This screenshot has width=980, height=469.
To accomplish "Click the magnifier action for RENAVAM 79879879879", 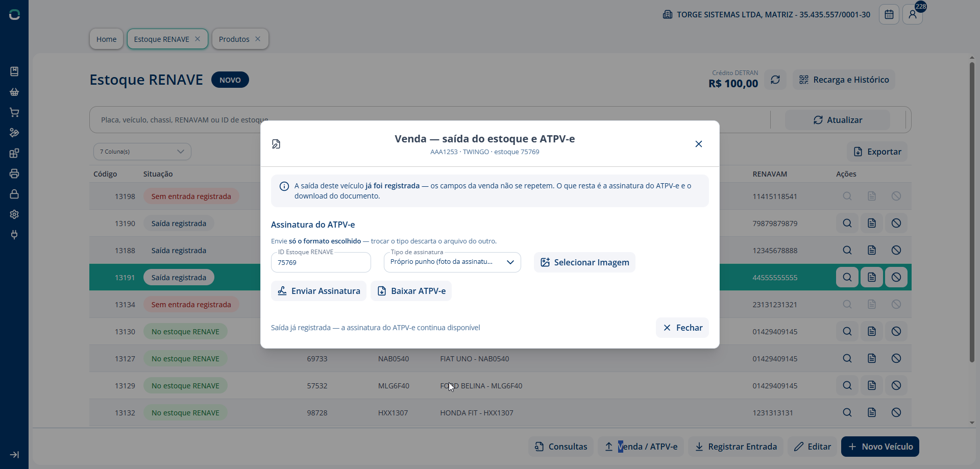I will (x=847, y=223).
